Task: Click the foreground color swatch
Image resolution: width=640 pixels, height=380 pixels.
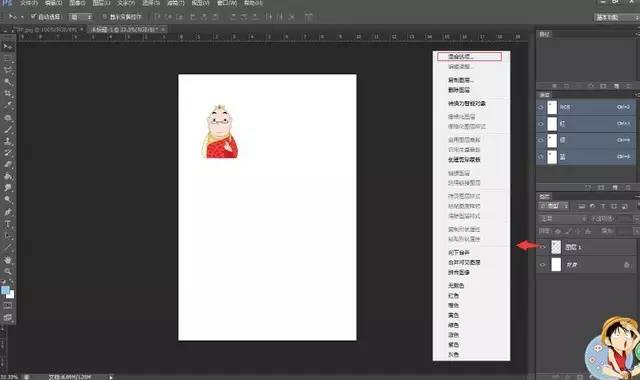Action: click(5, 290)
